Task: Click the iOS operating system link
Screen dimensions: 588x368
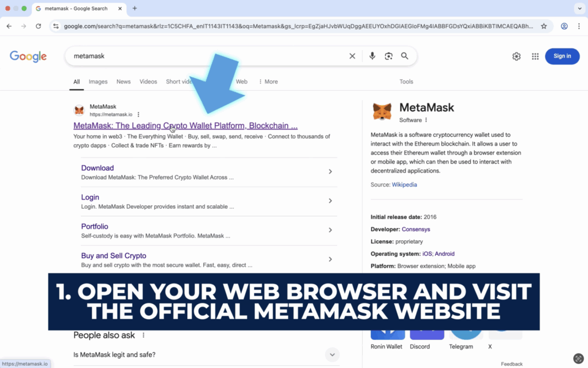Action: [x=427, y=254]
